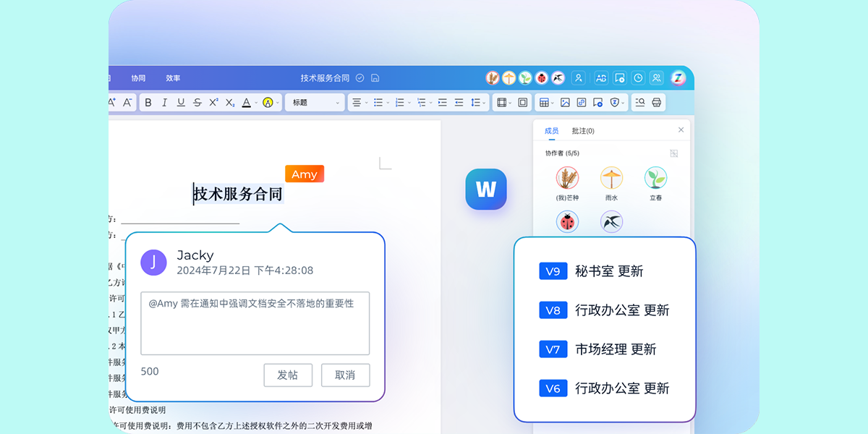This screenshot has width=868, height=434.
Task: Toggle italic text formatting
Action: 164,103
